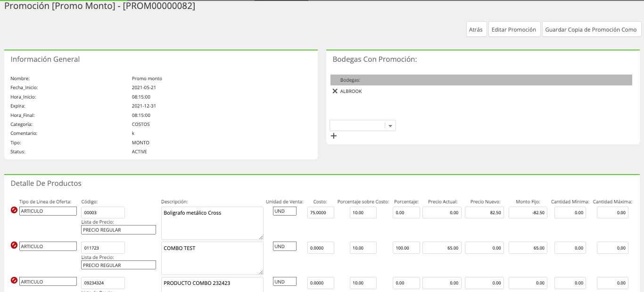Click Unidad de Venta field for COMBO TEST
644x292 pixels.
pos(285,246)
